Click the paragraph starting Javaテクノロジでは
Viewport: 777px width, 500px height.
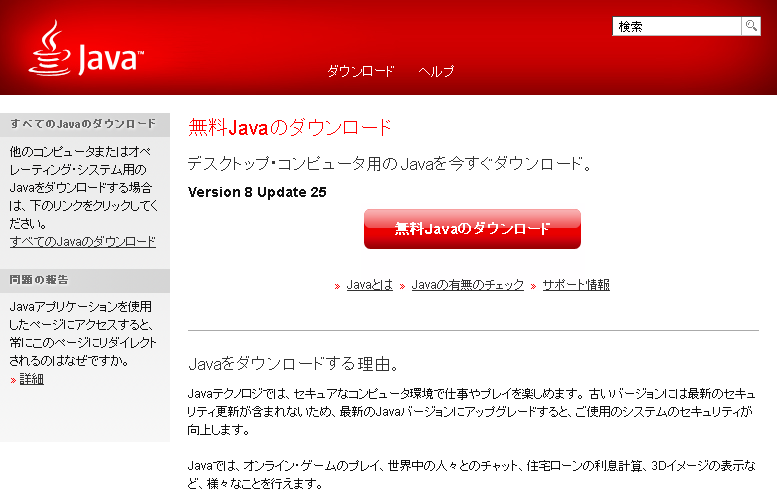[471, 412]
